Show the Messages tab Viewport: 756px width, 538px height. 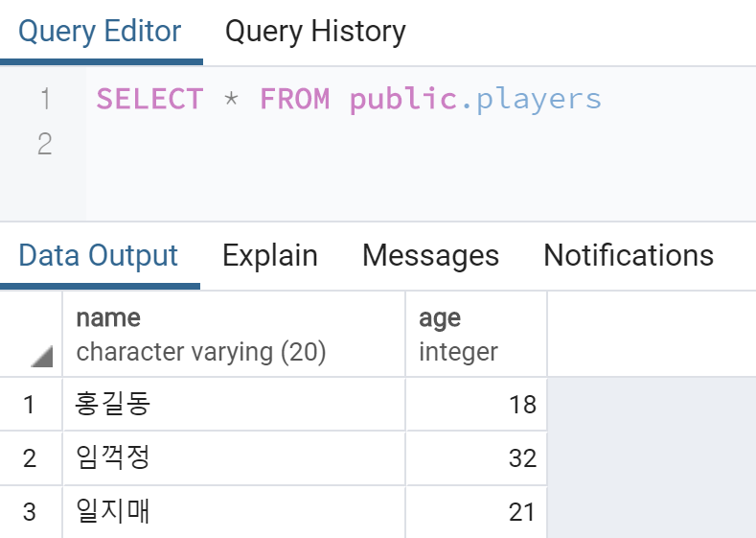(430, 256)
